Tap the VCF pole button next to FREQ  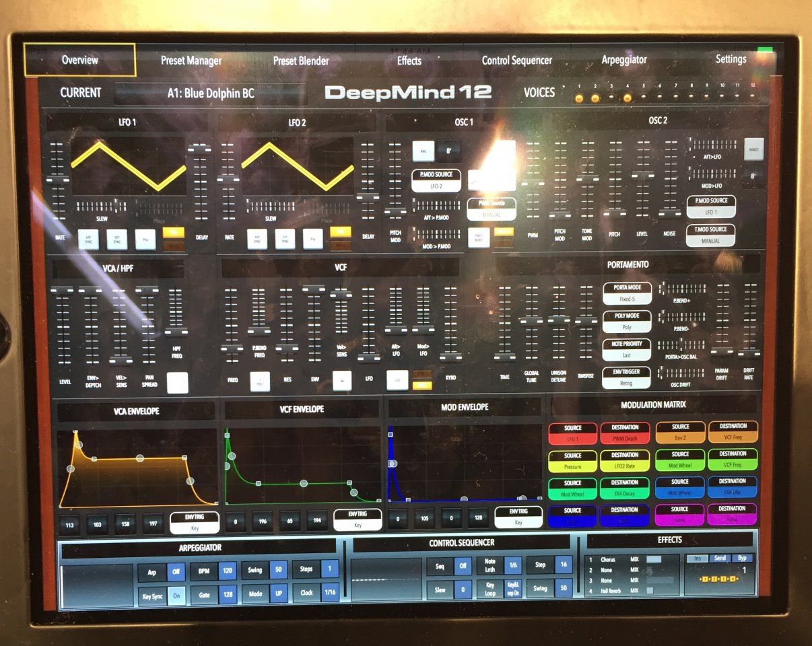[x=260, y=382]
